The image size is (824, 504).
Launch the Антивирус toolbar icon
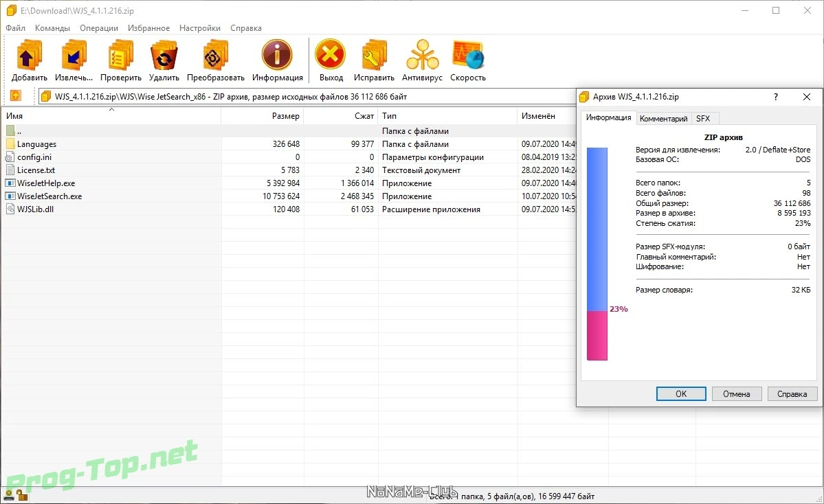pos(422,55)
